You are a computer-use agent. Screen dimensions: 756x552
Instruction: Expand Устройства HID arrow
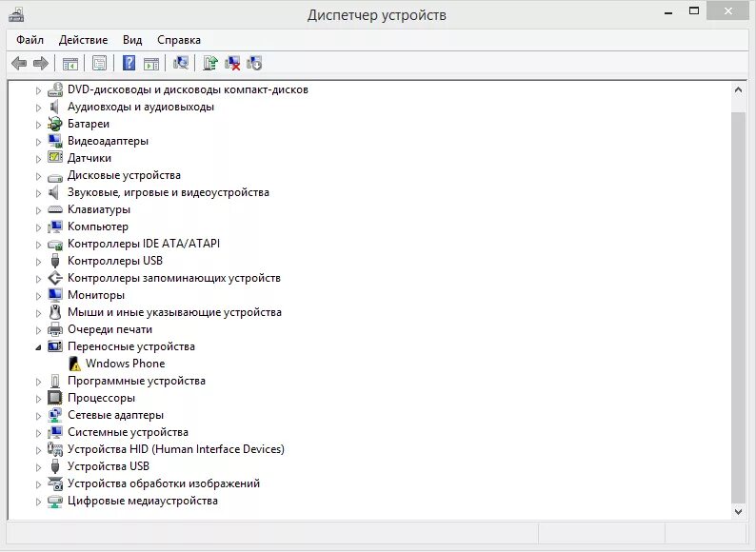coord(39,450)
